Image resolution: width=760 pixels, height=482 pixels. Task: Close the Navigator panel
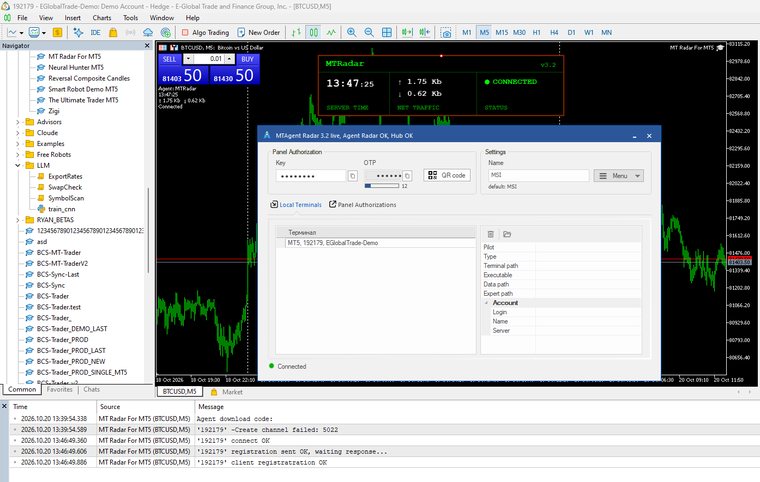click(147, 46)
